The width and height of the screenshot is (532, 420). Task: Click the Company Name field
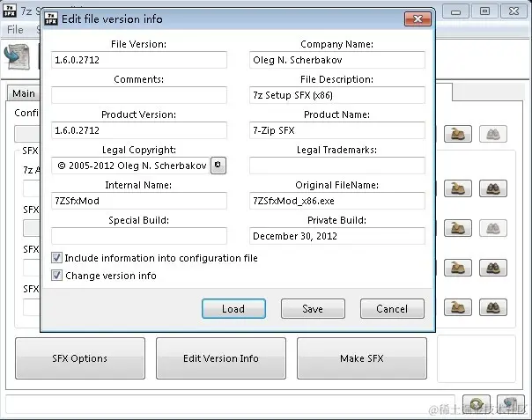coord(337,60)
